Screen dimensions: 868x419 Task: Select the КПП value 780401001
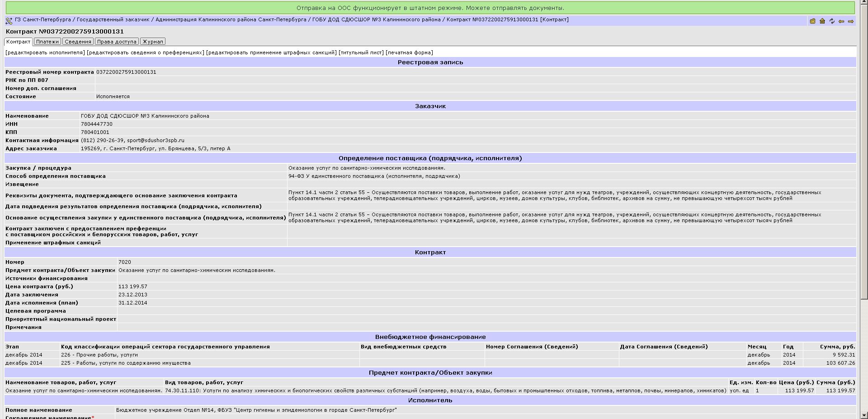click(95, 132)
